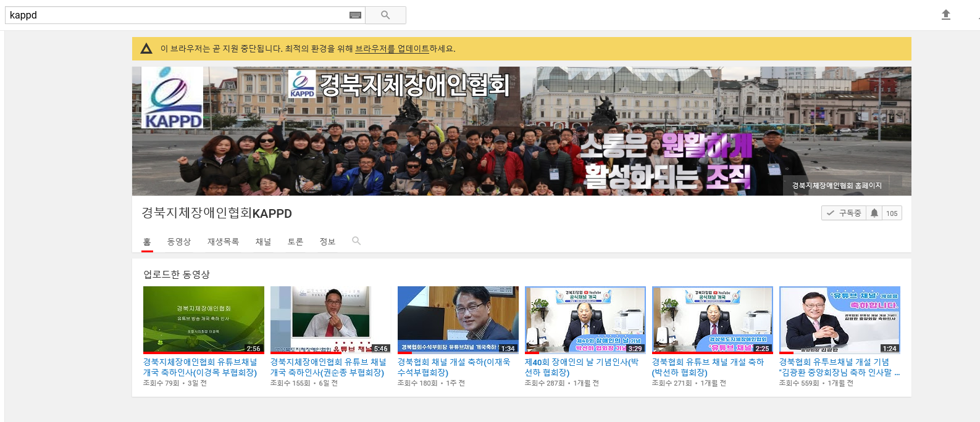Viewport: 980px width, 422px height.
Task: Switch to the 정보 tab
Action: click(x=327, y=242)
